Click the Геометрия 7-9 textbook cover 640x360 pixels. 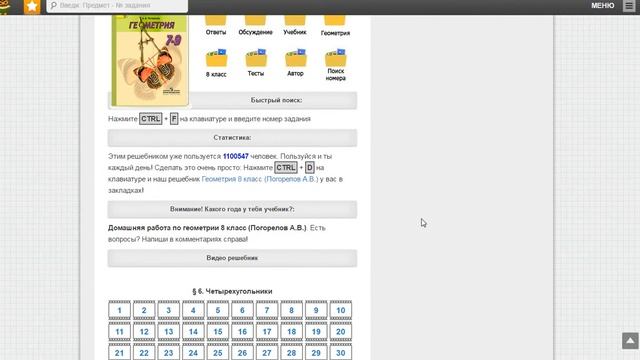tap(150, 60)
